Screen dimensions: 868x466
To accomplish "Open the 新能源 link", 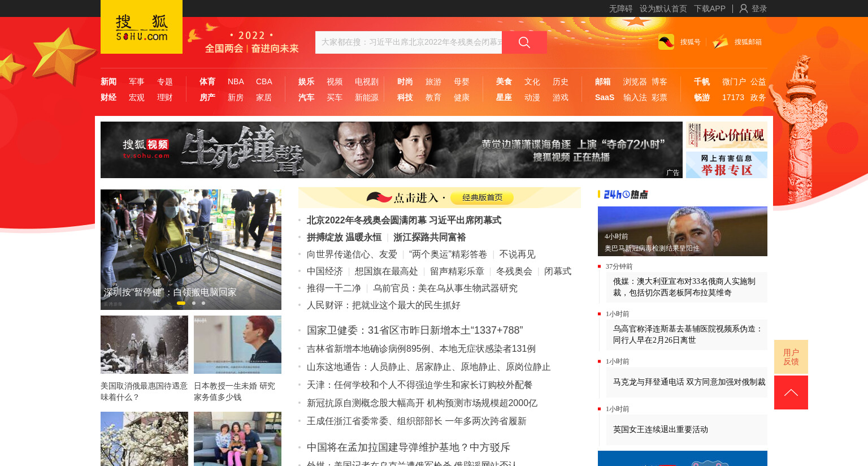I will tap(367, 97).
